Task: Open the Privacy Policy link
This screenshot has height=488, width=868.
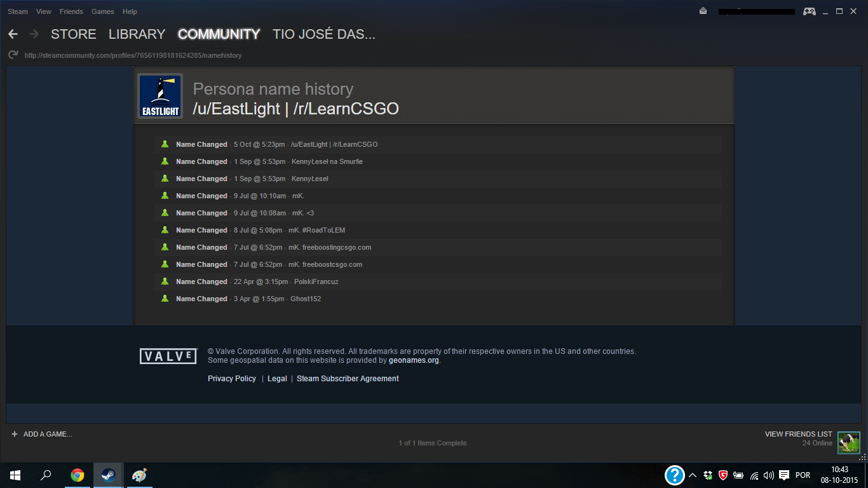Action: pos(232,379)
